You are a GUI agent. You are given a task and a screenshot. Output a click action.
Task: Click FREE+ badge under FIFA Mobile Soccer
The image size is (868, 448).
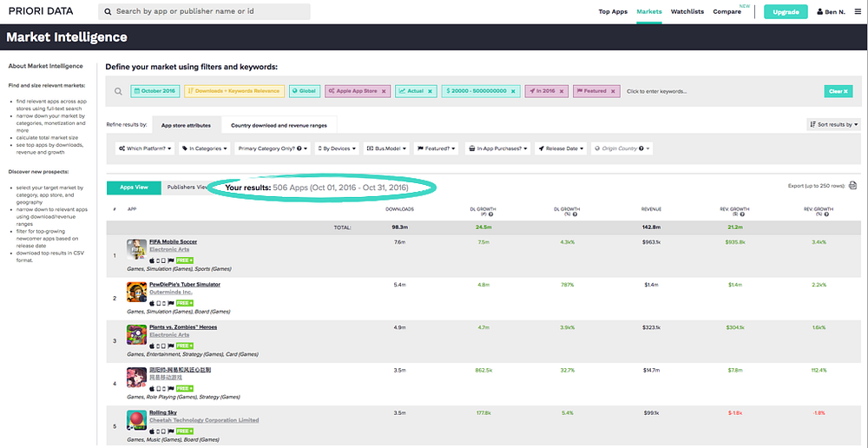coord(184,260)
